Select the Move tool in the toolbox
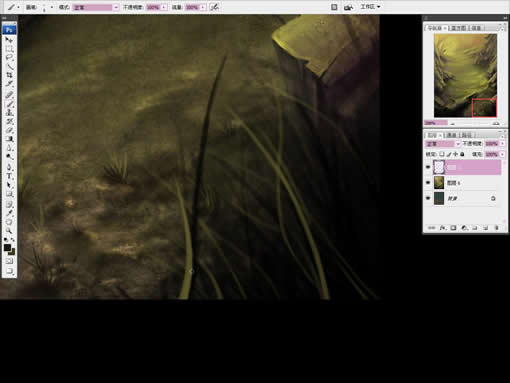 tap(9, 40)
